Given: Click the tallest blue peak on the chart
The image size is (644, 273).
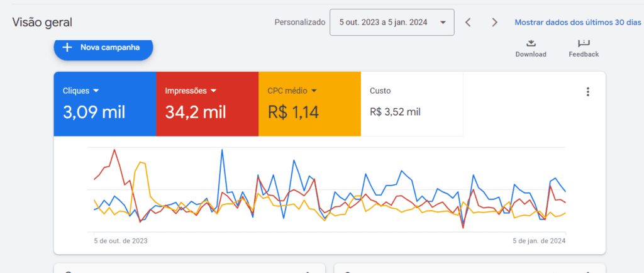Looking at the screenshot, I should 222,150.
